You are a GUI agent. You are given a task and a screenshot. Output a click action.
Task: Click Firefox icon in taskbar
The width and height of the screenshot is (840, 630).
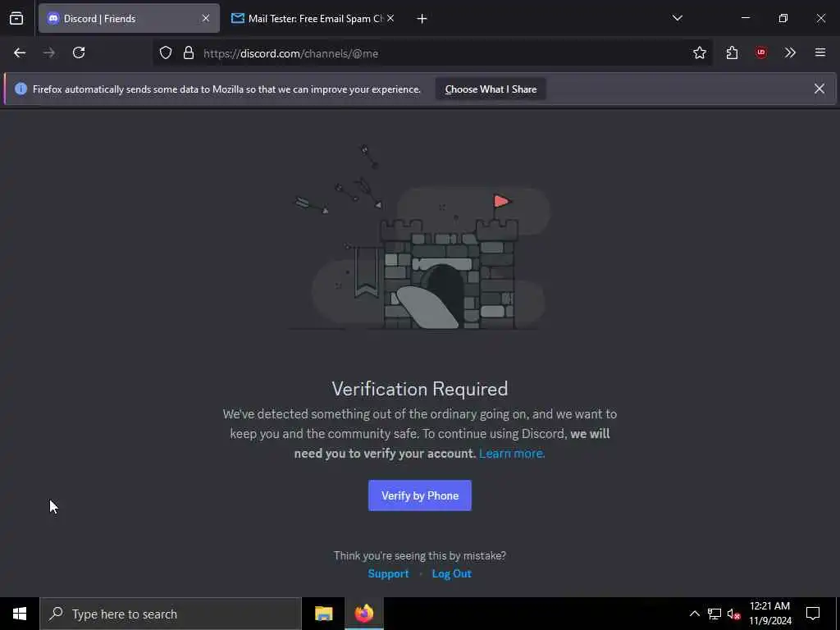pos(363,614)
